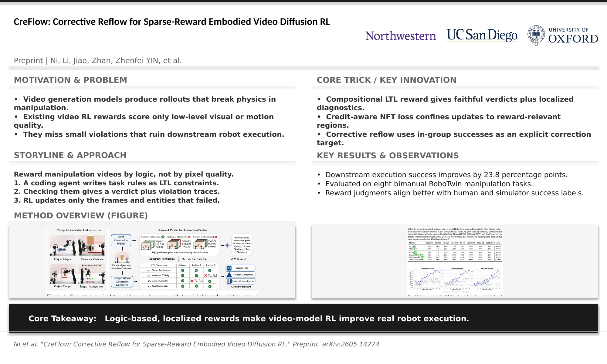Click the Table 1 caption in results figure
607x364 pixels.
455,234
